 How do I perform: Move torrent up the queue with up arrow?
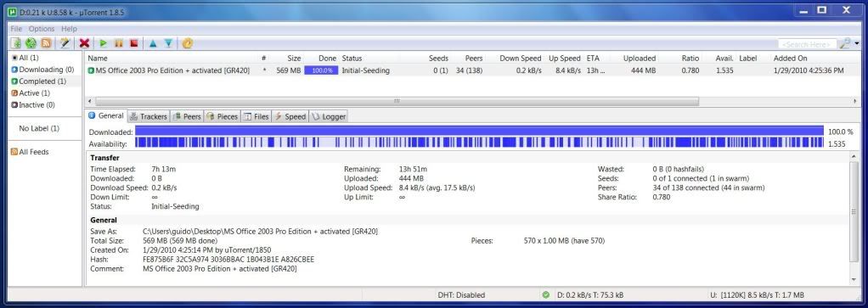pos(153,42)
